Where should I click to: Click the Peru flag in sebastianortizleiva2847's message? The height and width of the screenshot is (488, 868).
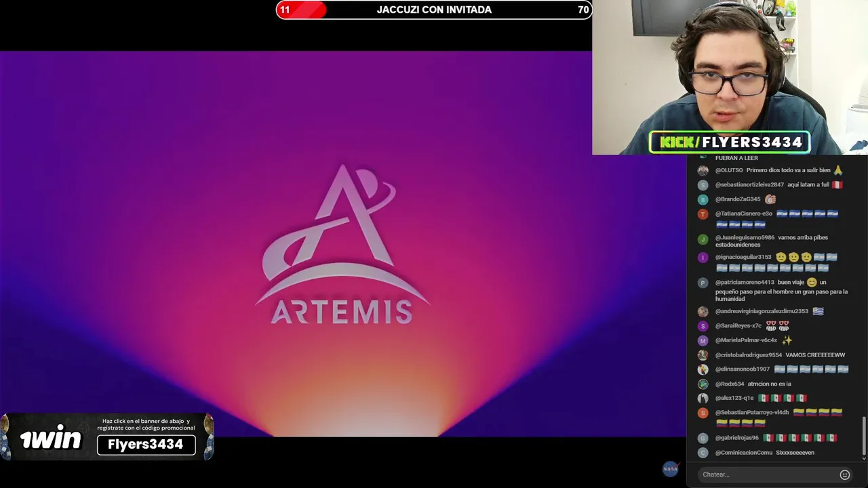(x=837, y=185)
